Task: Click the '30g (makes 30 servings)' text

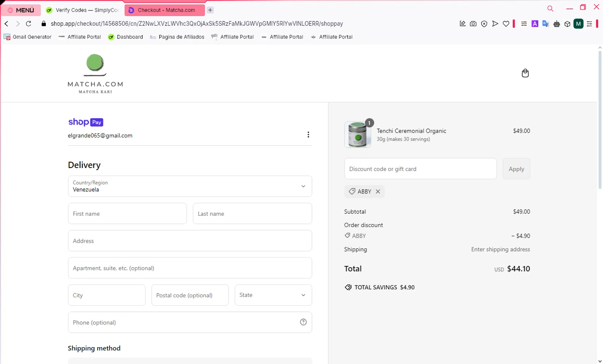Action: pyautogui.click(x=403, y=139)
